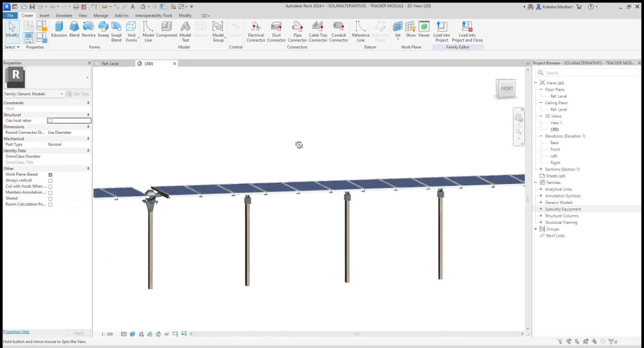Viewport: 644px width, 348px height.
Task: Add Model Text
Action: pos(185,32)
